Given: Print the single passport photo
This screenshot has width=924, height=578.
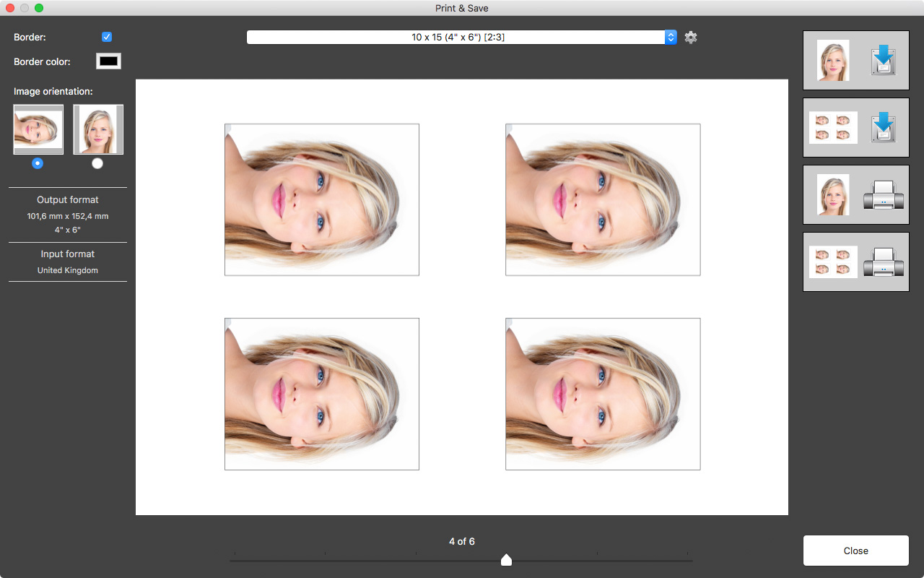Looking at the screenshot, I should (x=855, y=194).
